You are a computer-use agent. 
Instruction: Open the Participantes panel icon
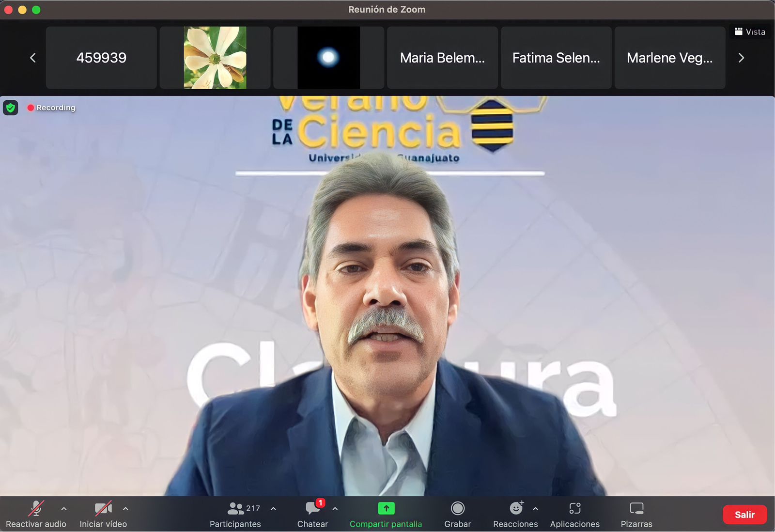point(236,509)
